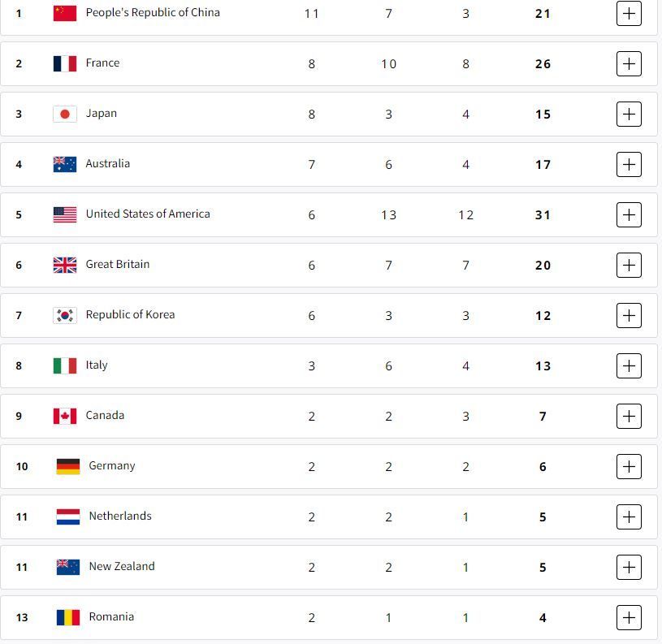Expand Germany row with plus icon
Image resolution: width=662 pixels, height=644 pixels.
[629, 466]
